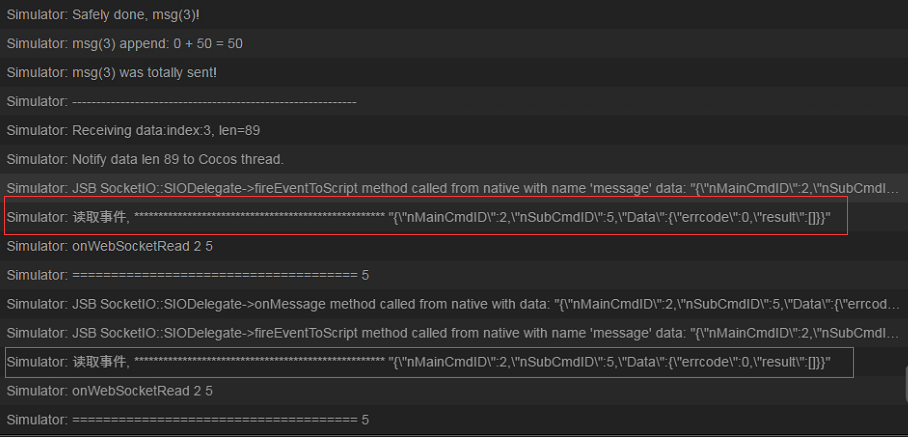
Task: Select the first 'onWebSocketRead 2 5' line
Action: coord(142,246)
